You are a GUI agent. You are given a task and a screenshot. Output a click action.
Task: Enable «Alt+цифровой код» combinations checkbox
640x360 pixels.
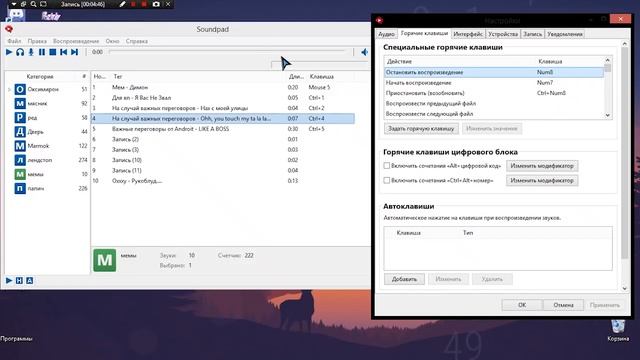tap(387, 166)
